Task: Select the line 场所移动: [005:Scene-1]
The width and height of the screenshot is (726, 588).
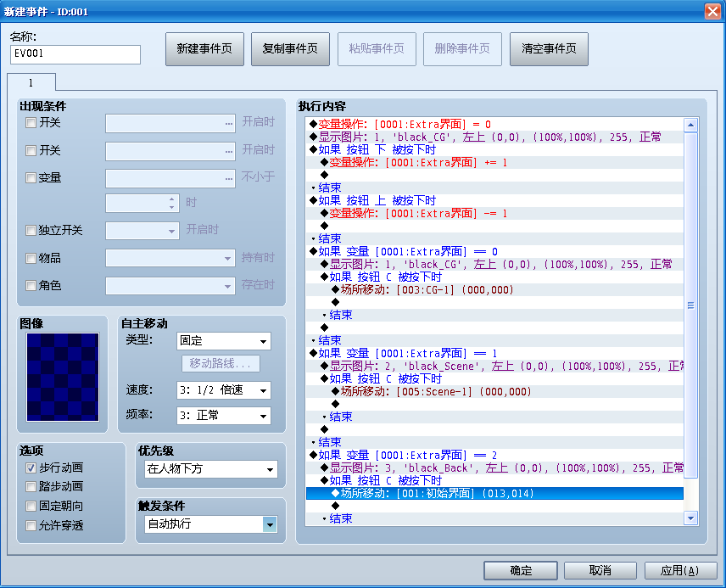Action: point(494,392)
